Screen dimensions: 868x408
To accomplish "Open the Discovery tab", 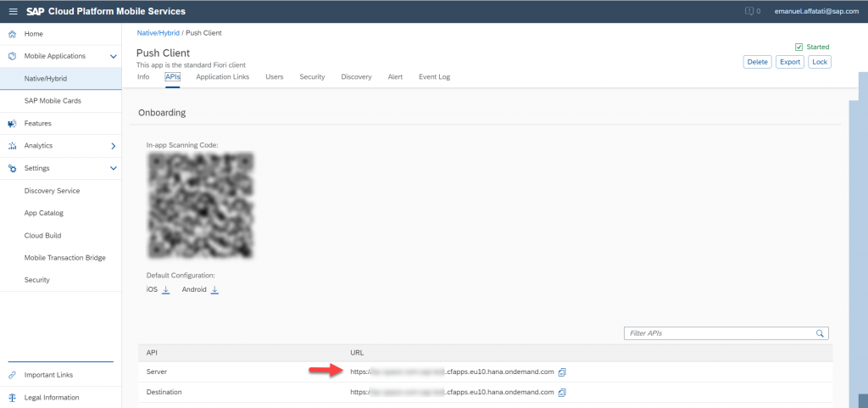I will (x=357, y=77).
